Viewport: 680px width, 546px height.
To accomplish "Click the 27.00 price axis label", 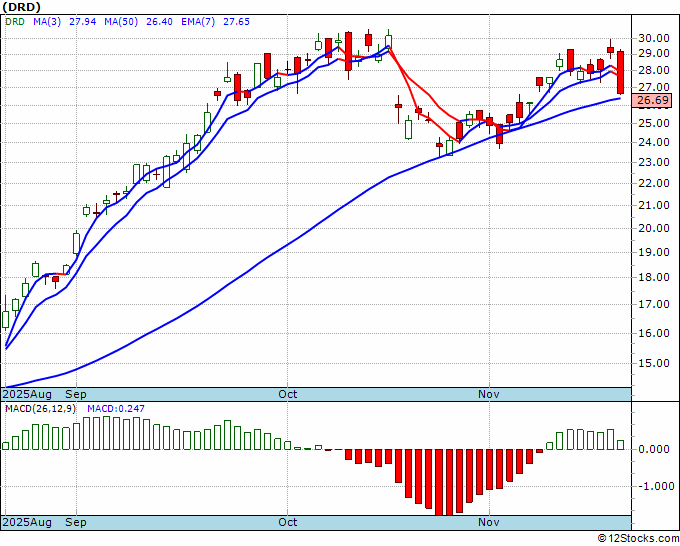I will point(654,87).
